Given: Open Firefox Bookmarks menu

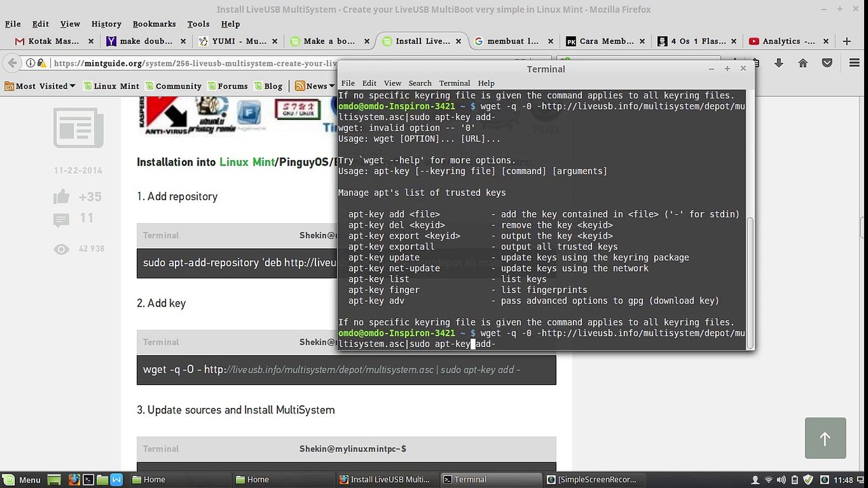Looking at the screenshot, I should coord(154,24).
